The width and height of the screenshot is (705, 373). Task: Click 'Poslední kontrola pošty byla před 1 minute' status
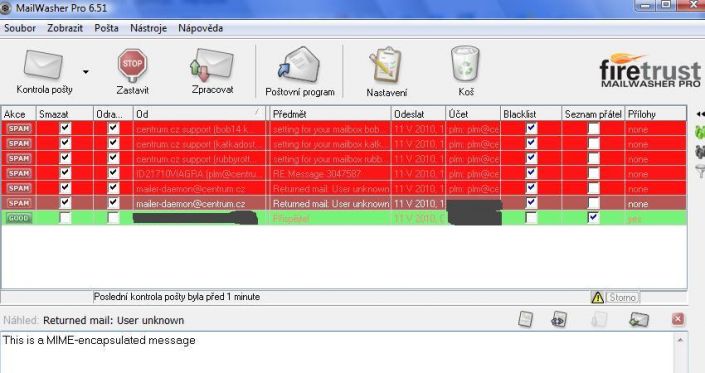[x=177, y=297]
